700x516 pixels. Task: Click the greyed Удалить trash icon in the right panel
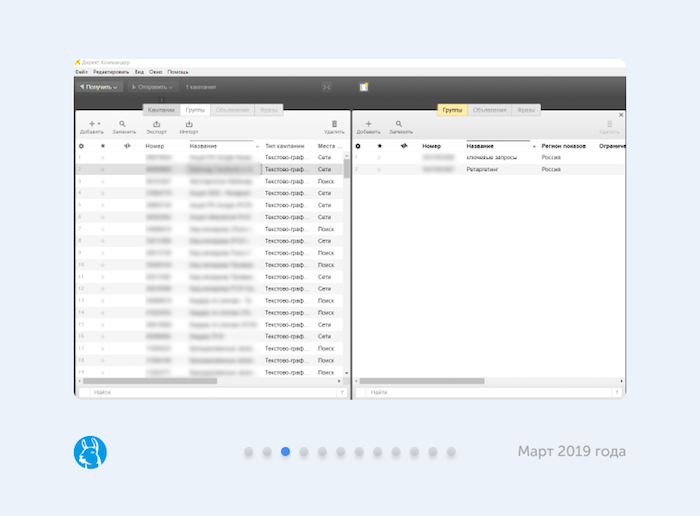(609, 124)
